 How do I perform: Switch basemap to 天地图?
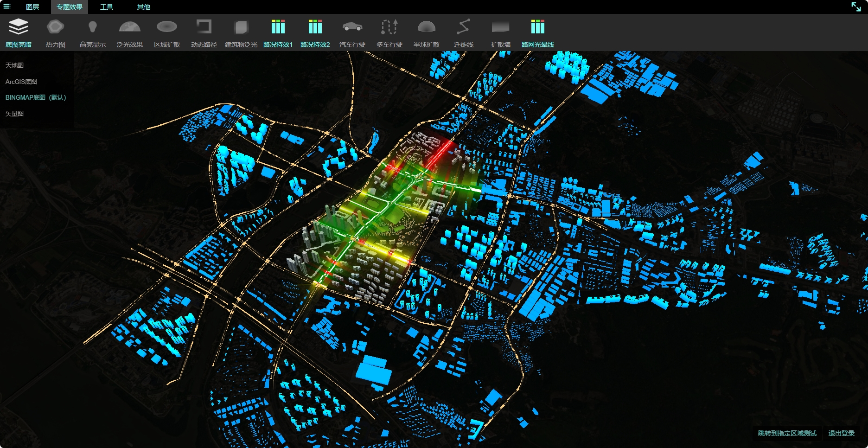pyautogui.click(x=14, y=65)
